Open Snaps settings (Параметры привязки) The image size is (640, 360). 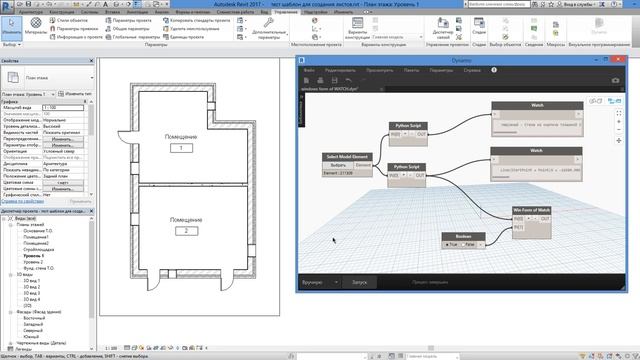[x=74, y=29]
